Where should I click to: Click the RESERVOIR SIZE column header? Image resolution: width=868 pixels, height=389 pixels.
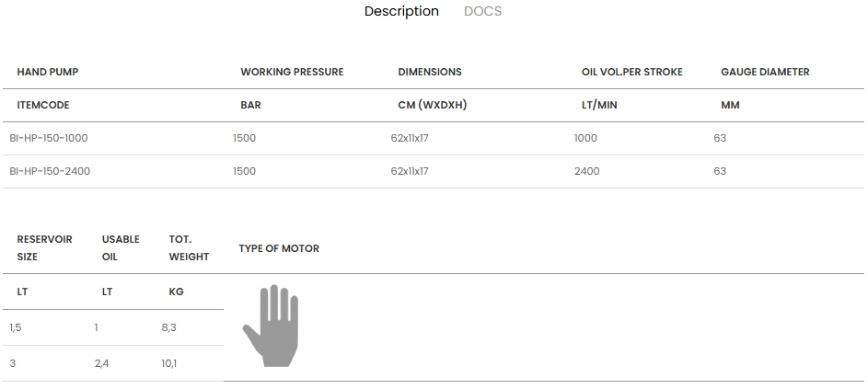pos(44,247)
